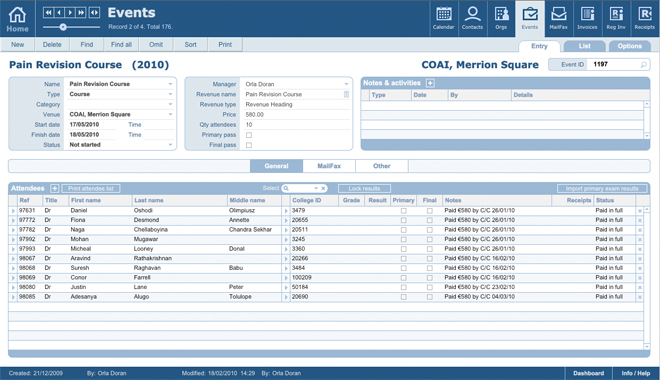Go to the Home screen
Viewport: 660px width, 380px height.
tap(17, 20)
